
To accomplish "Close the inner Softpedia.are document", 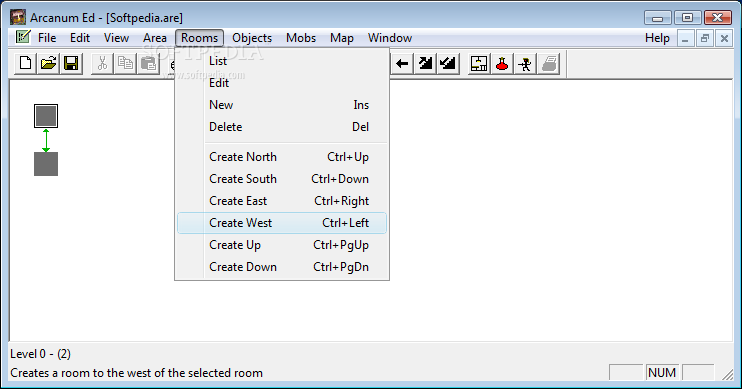I will point(724,38).
